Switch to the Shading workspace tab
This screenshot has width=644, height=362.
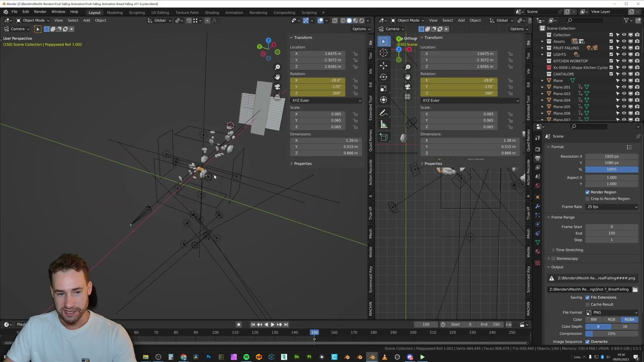212,13
